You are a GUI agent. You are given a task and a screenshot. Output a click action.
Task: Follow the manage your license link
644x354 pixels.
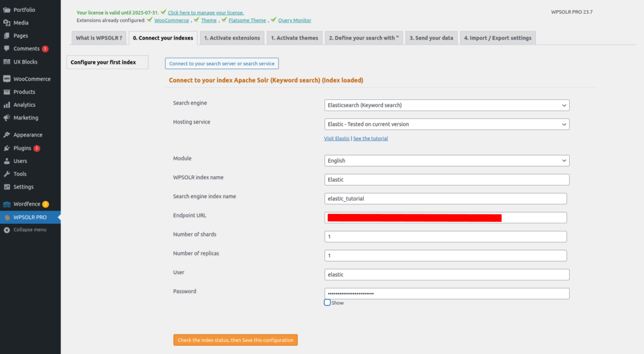[206, 13]
